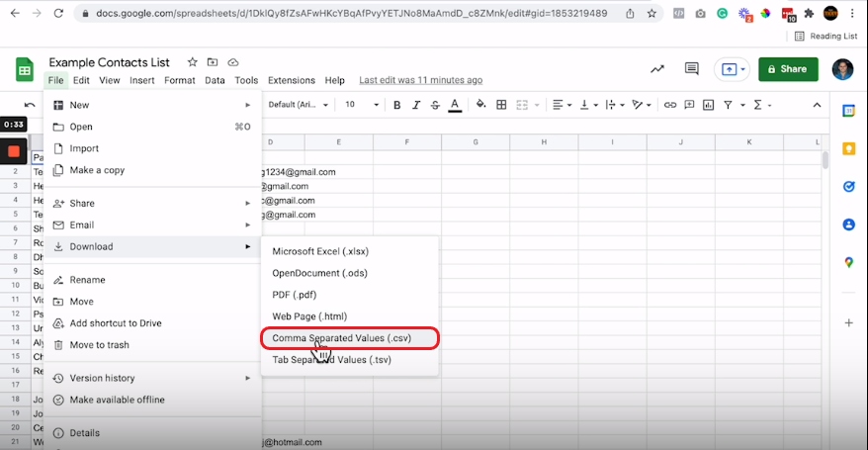Select Comma Separated Values (.csv) download
This screenshot has width=868, height=450.
349,338
